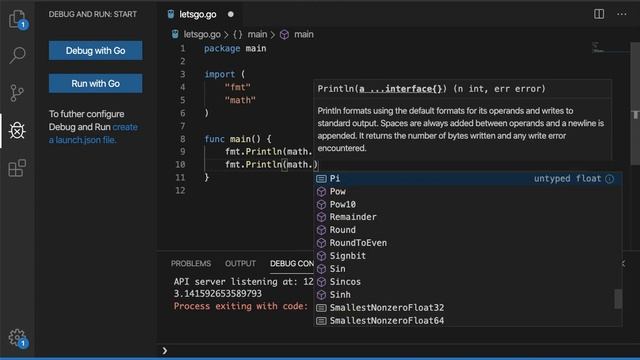Open the Source Control view

click(x=17, y=93)
